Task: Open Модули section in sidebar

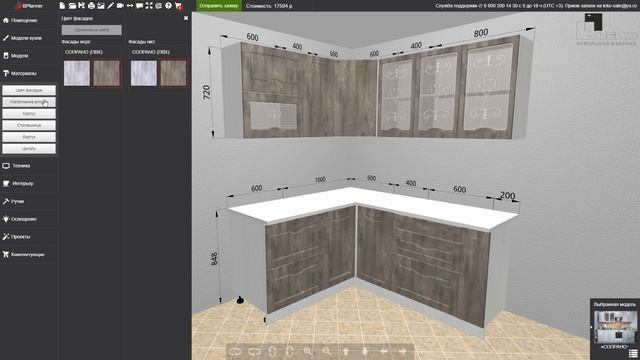Action: click(29, 56)
